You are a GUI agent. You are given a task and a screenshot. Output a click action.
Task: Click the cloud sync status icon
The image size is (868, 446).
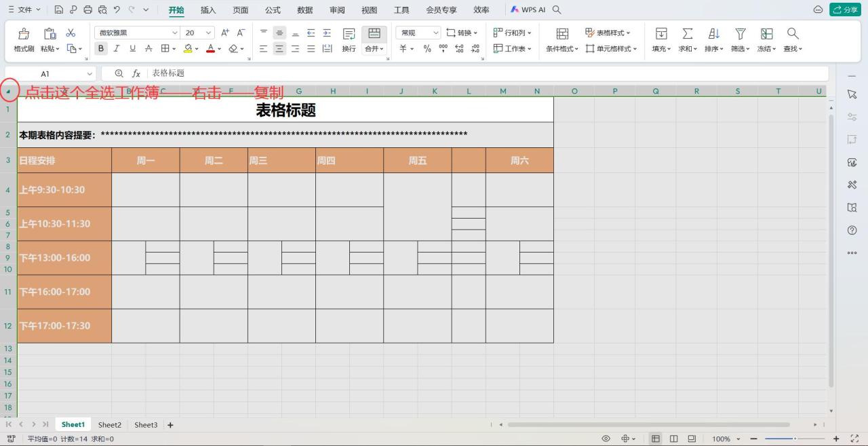coord(818,10)
